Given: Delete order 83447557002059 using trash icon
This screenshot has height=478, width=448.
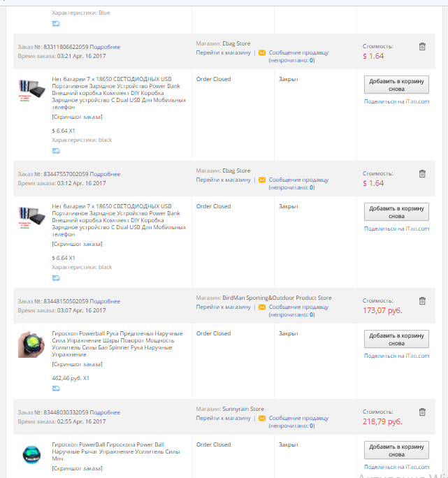Looking at the screenshot, I should [422, 174].
